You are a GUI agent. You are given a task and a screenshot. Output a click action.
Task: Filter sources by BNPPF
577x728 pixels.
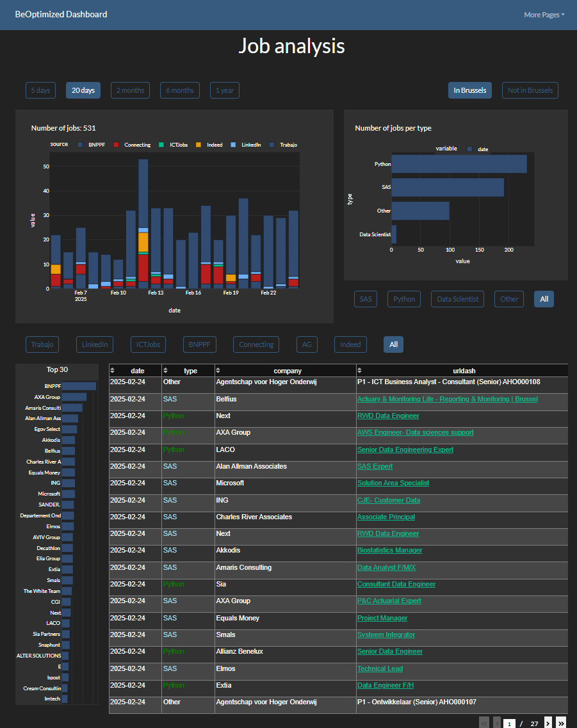pyautogui.click(x=199, y=344)
